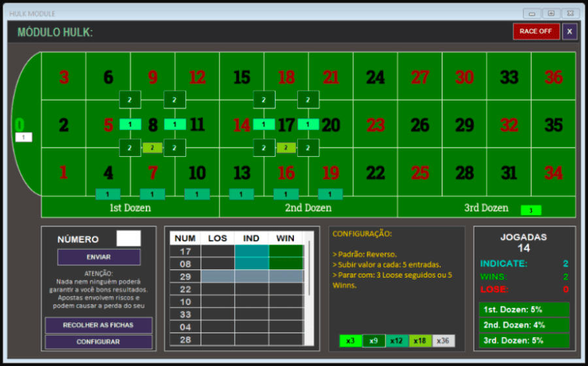Toggle the RACE OFF button
The image size is (588, 366).
536,31
